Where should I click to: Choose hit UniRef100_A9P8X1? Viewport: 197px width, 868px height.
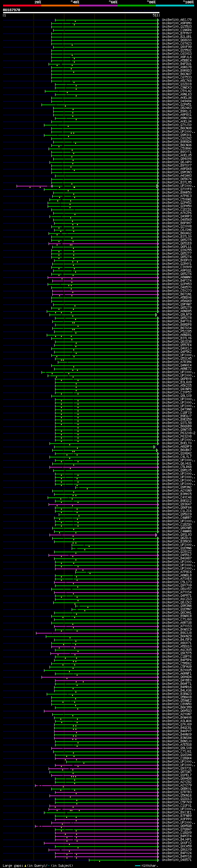[177, 115]
